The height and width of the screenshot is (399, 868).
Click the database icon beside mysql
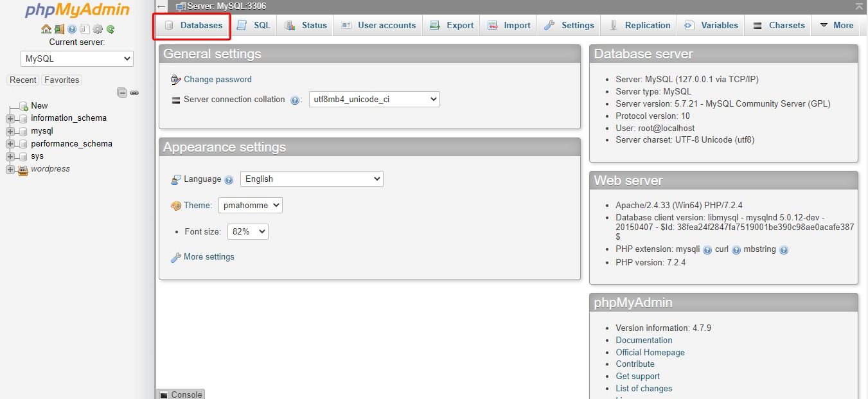23,131
